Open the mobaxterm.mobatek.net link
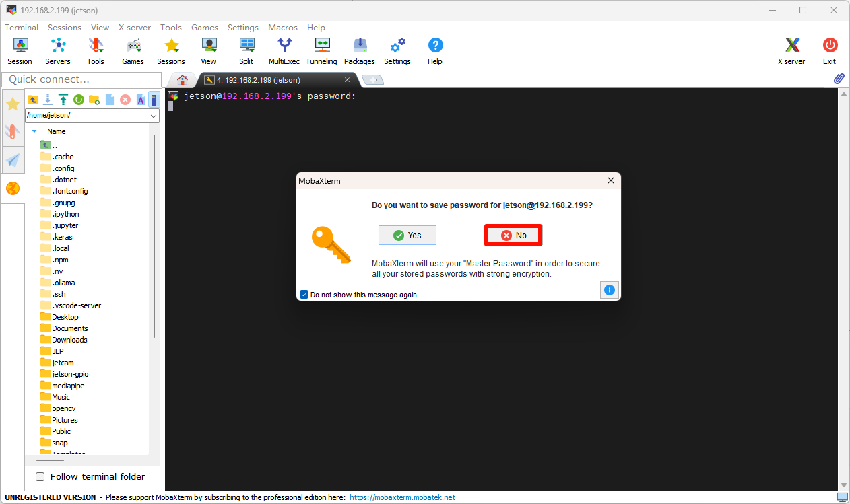This screenshot has width=850, height=504. [403, 497]
